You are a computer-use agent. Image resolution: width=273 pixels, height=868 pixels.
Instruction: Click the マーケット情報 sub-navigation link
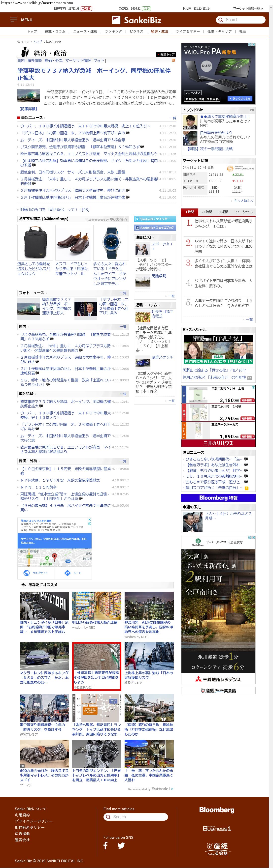click(78, 61)
